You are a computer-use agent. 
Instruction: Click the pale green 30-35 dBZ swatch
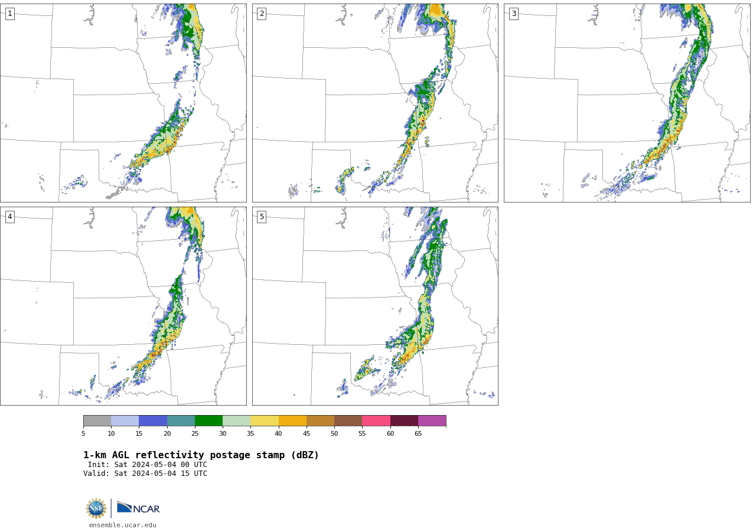(236, 420)
